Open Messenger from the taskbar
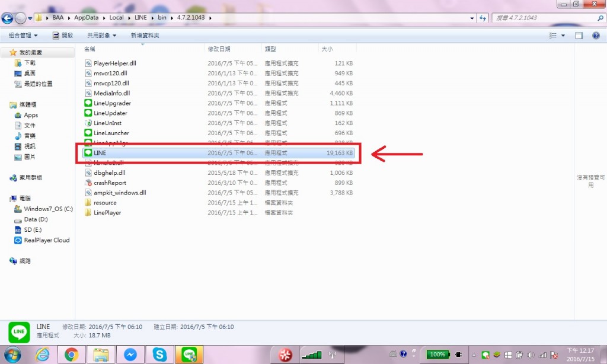 [x=130, y=355]
